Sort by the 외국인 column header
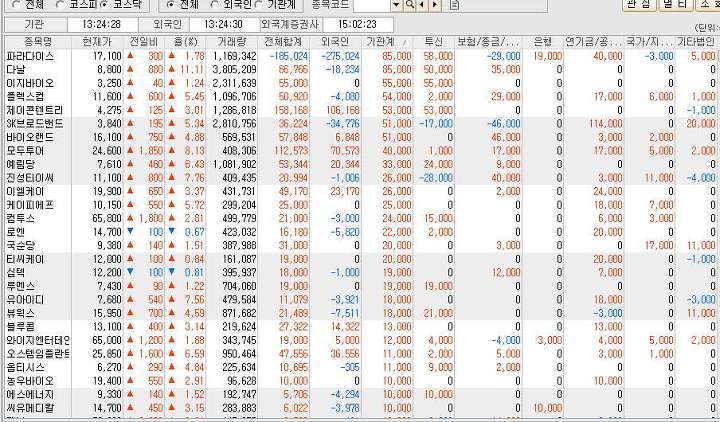 335,42
